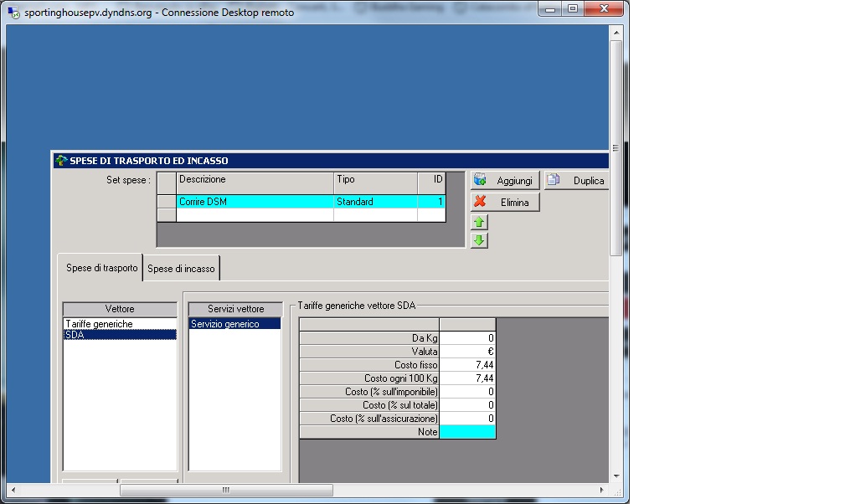Click the Aggiungi button

(x=505, y=181)
